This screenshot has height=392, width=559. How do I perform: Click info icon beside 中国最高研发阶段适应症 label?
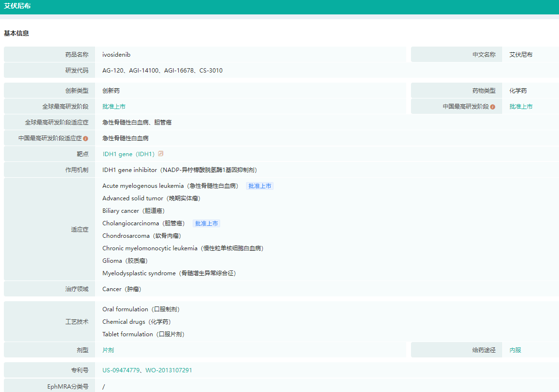click(x=86, y=138)
